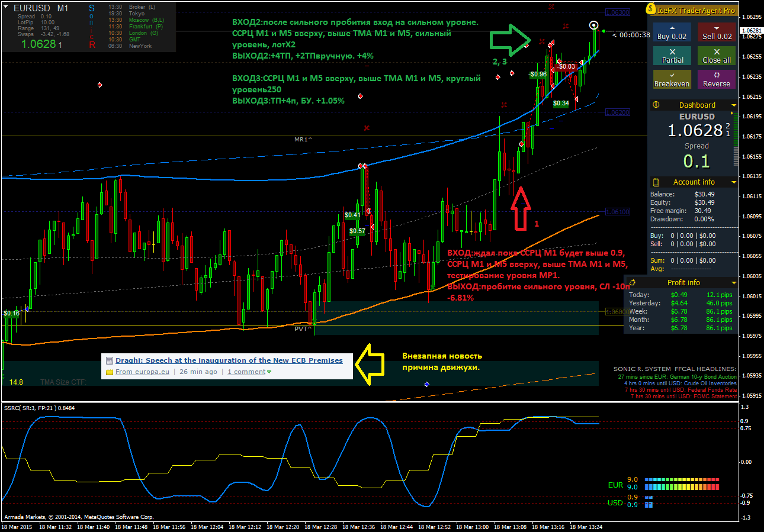The height and width of the screenshot is (532, 764).
Task: Click the Close all button
Action: [x=717, y=56]
